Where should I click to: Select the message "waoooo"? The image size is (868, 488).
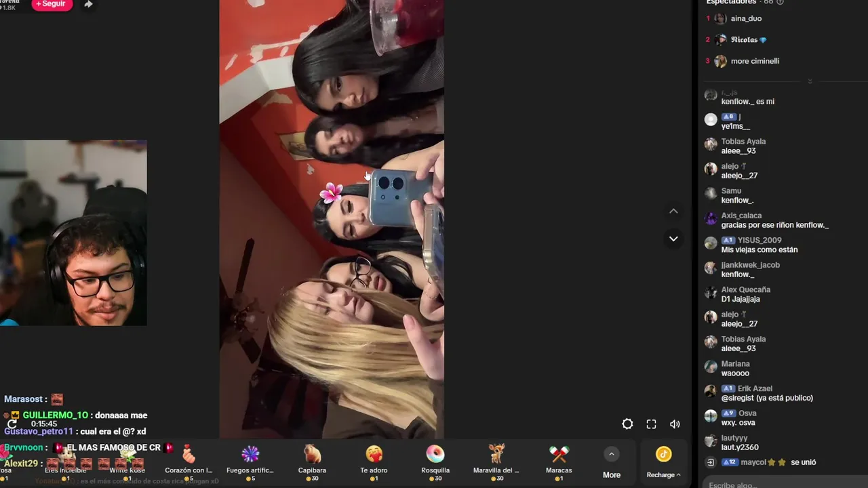pyautogui.click(x=735, y=373)
